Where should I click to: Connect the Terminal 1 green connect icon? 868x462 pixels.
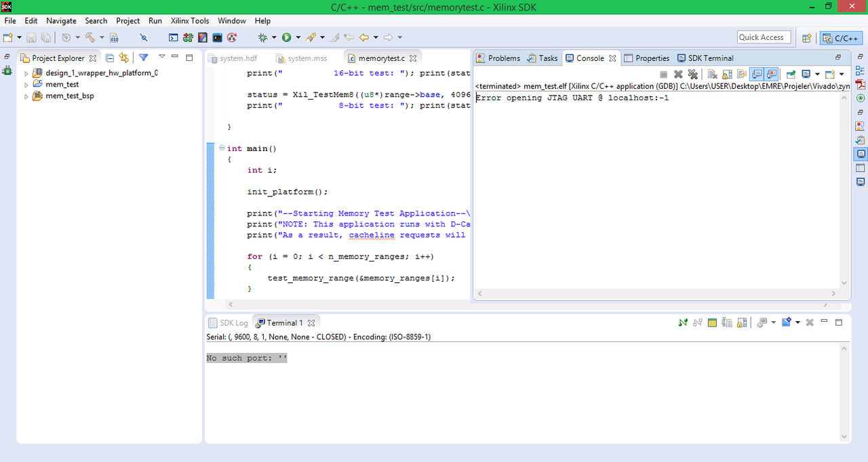[683, 322]
